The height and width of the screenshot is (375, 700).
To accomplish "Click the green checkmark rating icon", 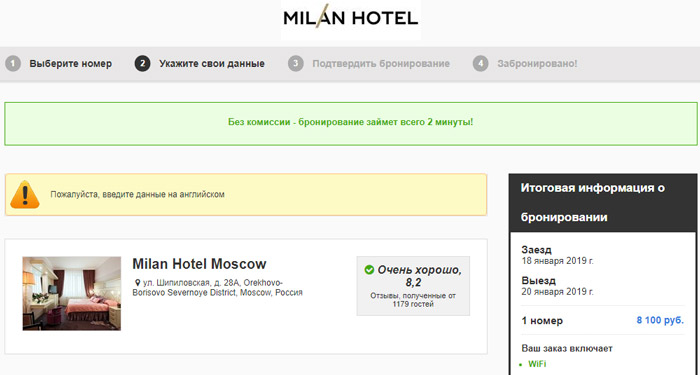I will pos(369,270).
